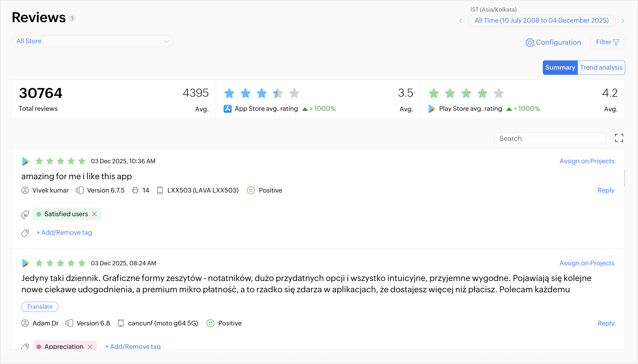Select the Summary tab
The width and height of the screenshot is (638, 364).
(560, 68)
